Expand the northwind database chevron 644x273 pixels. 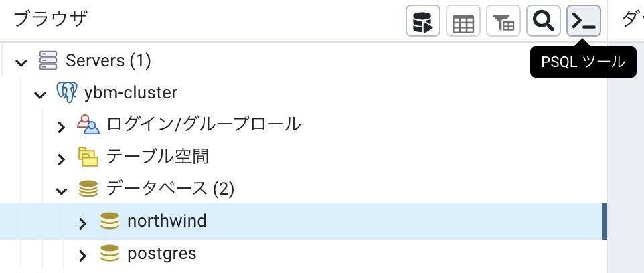(82, 223)
